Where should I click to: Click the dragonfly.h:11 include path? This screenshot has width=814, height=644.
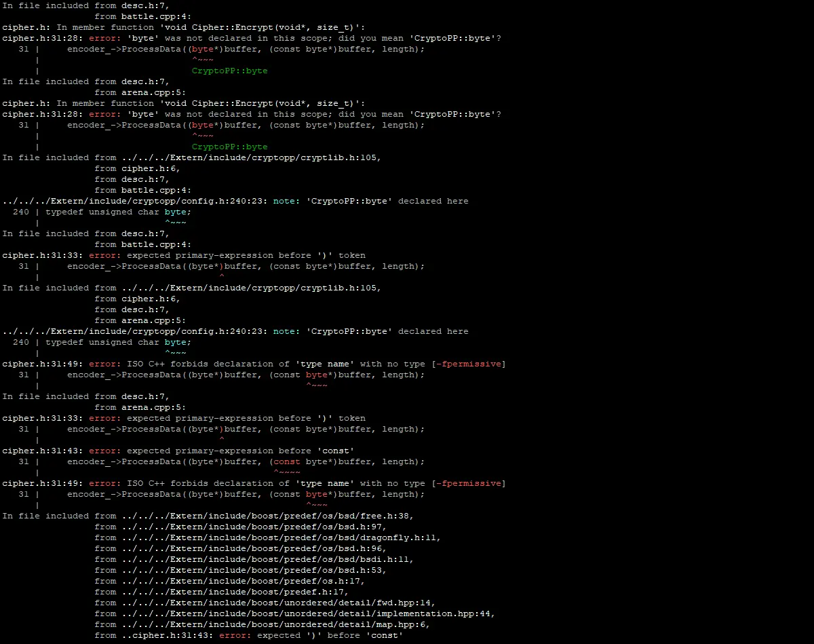[282, 537]
